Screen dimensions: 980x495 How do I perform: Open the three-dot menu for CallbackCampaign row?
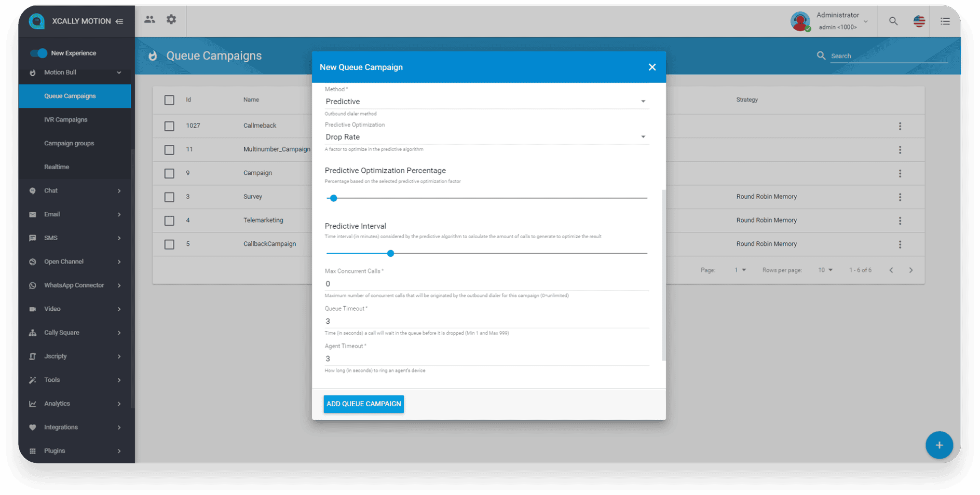pos(900,244)
